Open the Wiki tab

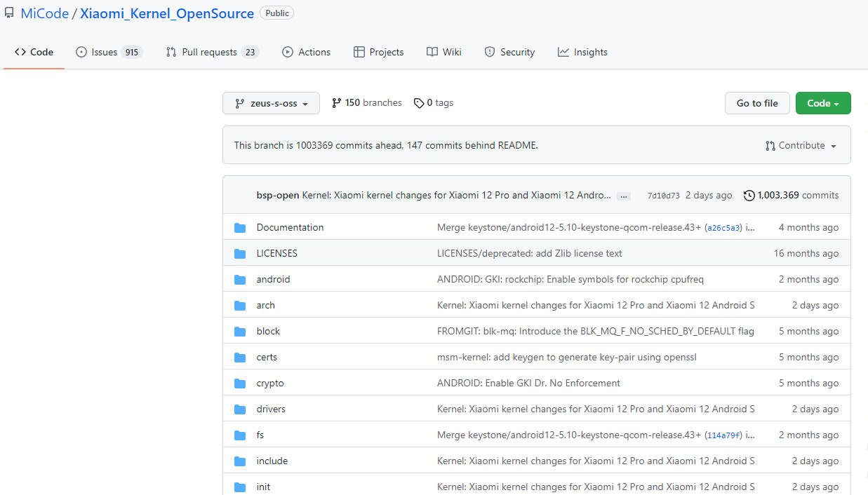(x=444, y=52)
